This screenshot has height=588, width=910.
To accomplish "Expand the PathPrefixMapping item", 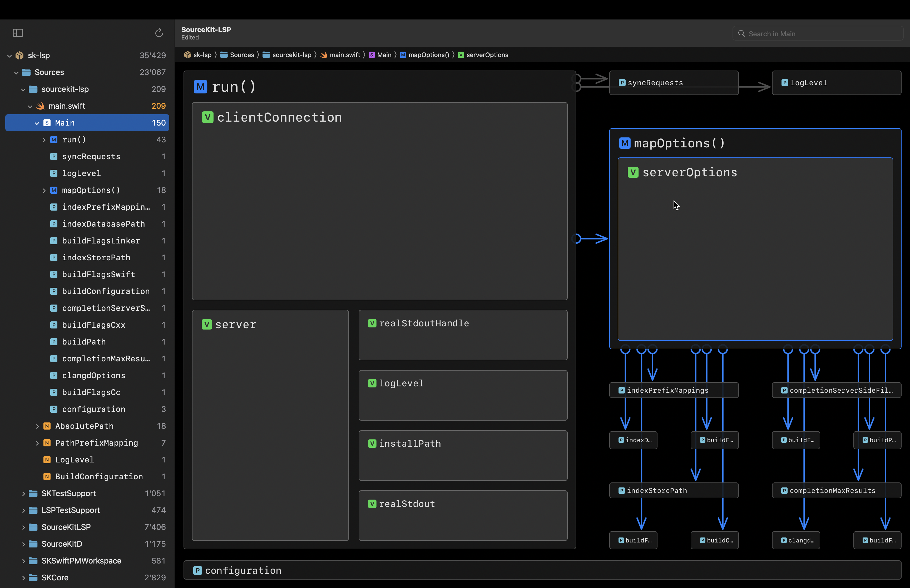I will 37,443.
